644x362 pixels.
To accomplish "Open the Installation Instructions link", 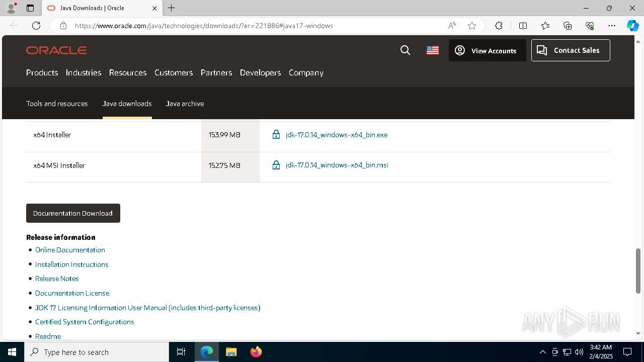I will pos(71,264).
